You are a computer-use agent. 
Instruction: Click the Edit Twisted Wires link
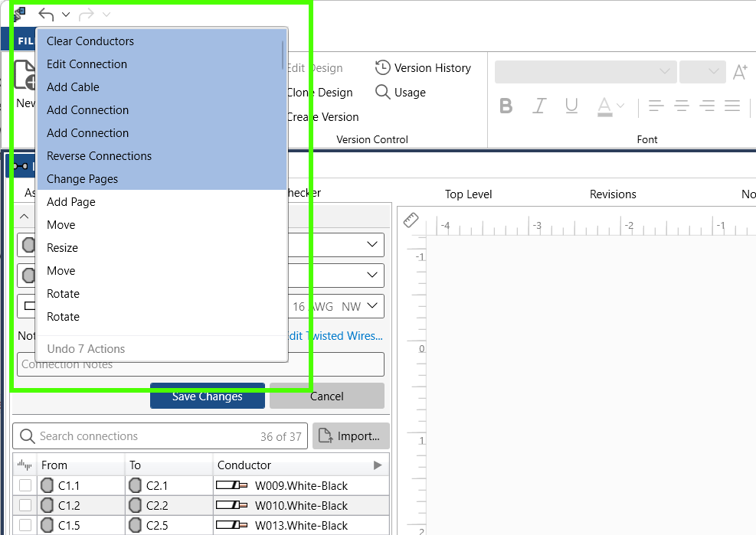335,336
